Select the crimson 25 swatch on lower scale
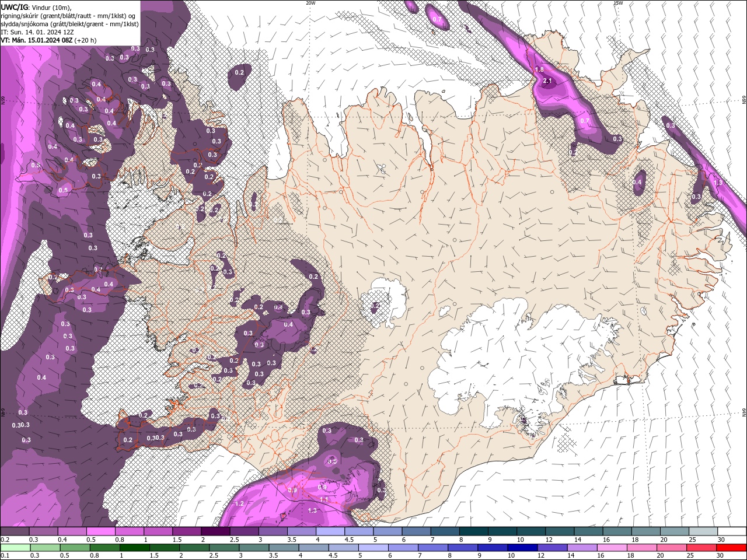747x560 pixels. [x=701, y=548]
